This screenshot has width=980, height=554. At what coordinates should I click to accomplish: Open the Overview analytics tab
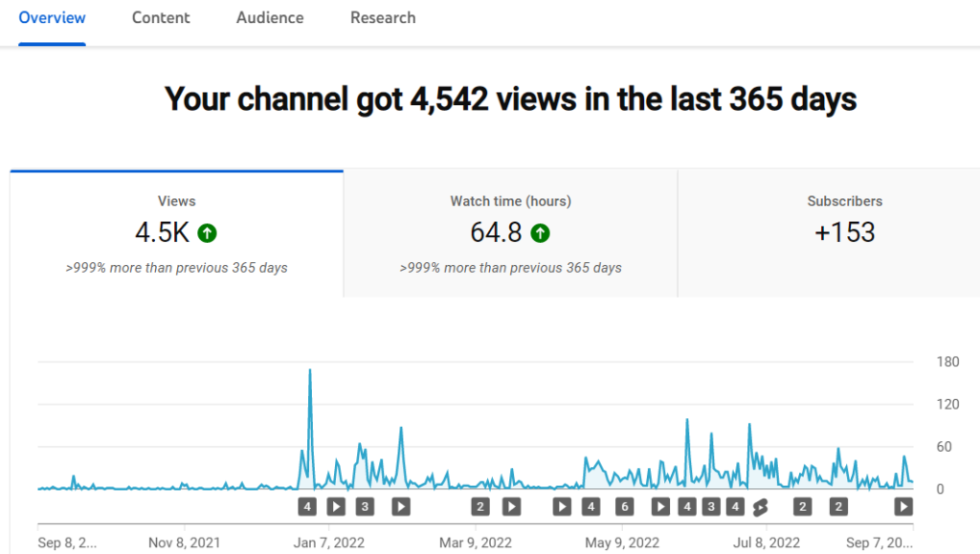click(52, 18)
